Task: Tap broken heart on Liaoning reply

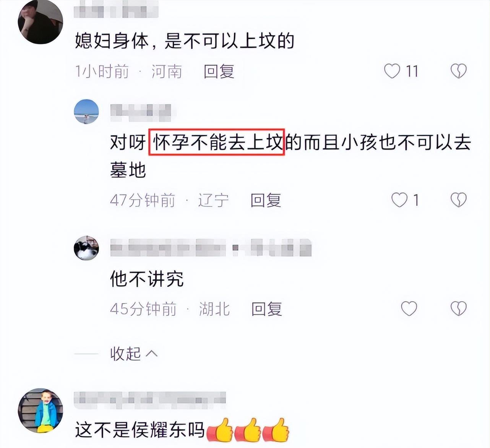Action: tap(458, 200)
